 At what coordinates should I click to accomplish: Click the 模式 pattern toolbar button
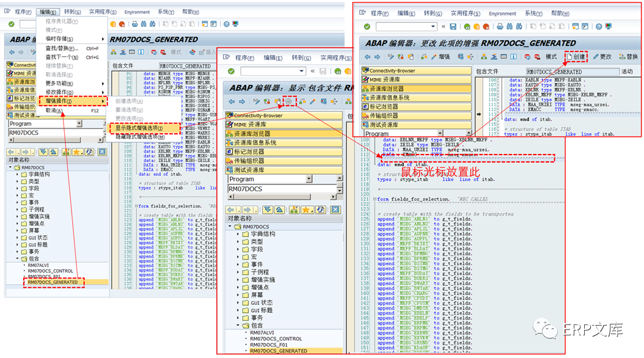click(x=551, y=54)
